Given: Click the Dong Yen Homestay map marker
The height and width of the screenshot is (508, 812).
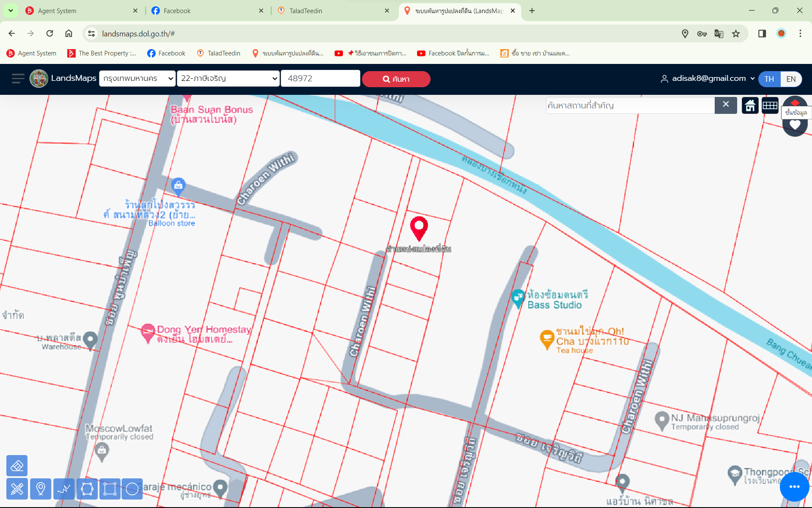Looking at the screenshot, I should tap(148, 333).
